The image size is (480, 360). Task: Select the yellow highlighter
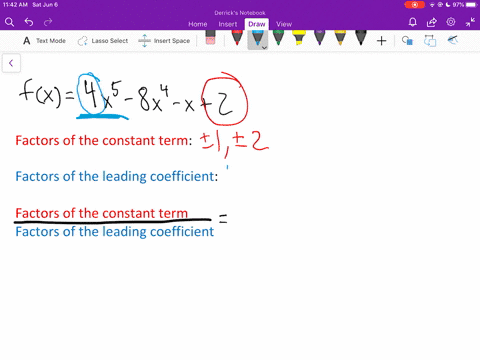pos(299,37)
